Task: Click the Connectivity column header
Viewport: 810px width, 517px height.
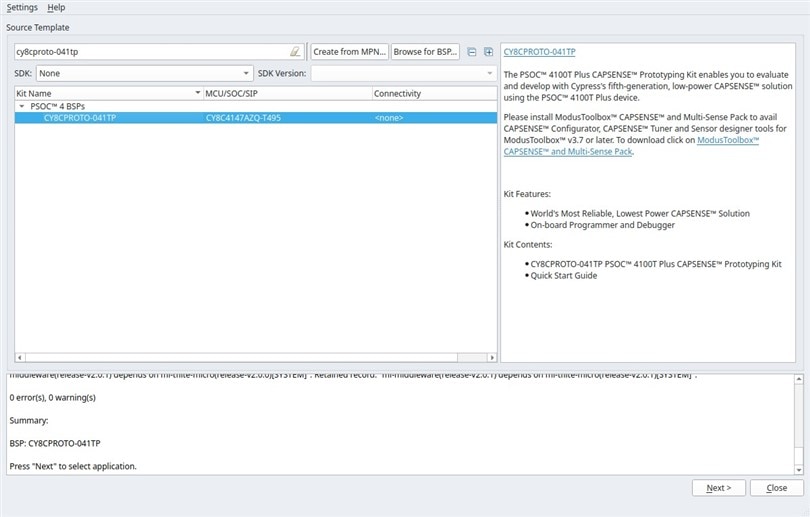Action: pos(434,93)
